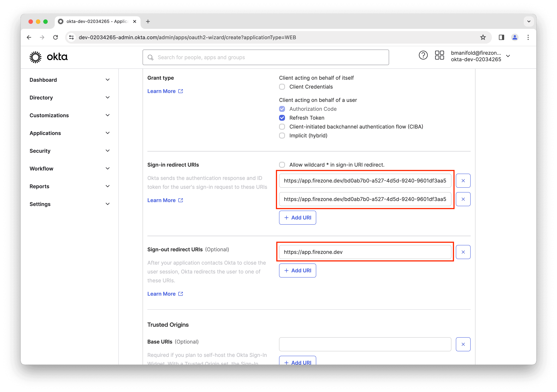
Task: Navigate to Reports section
Action: pyautogui.click(x=39, y=186)
